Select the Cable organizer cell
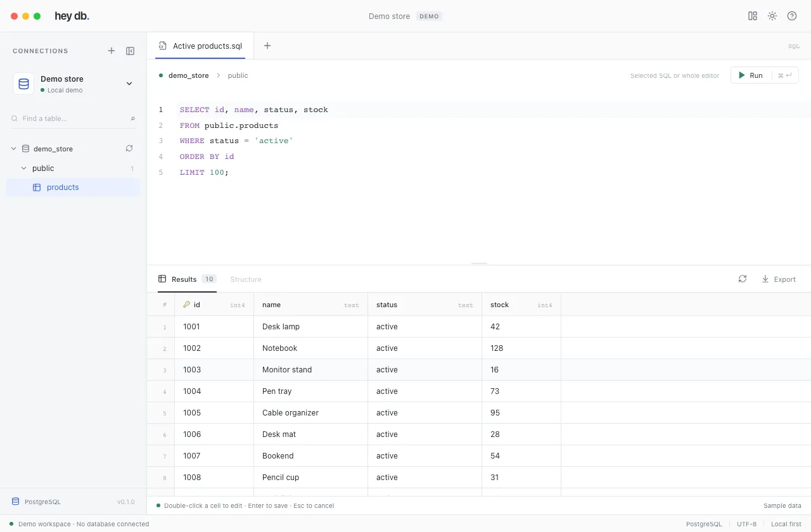 (x=310, y=413)
